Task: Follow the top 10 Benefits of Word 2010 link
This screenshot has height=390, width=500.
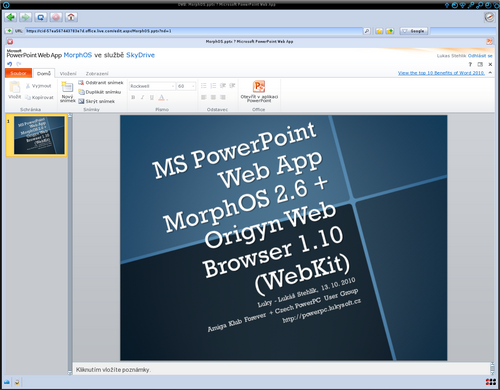Action: pos(441,73)
